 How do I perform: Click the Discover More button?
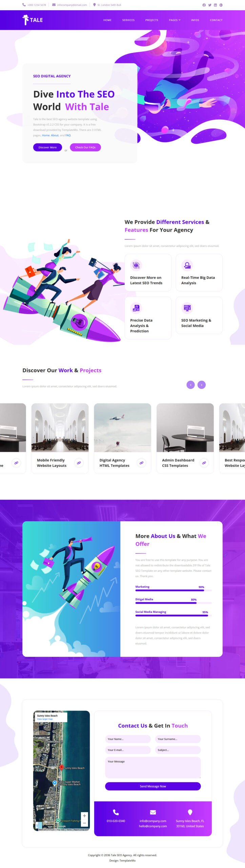47,147
